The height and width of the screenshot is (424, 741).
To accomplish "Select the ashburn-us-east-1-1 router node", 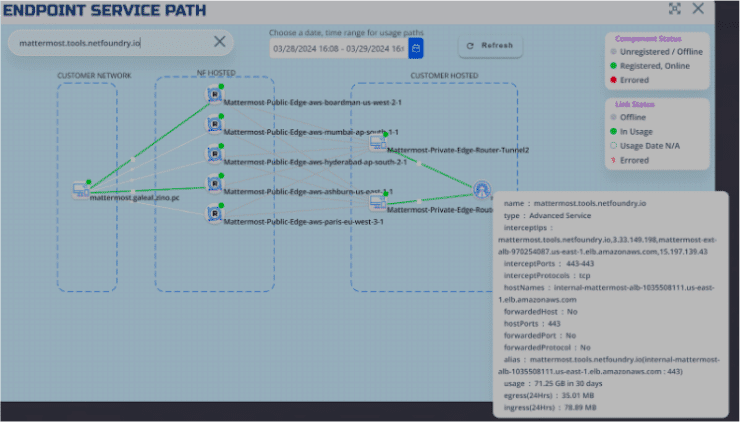I will click(x=214, y=184).
